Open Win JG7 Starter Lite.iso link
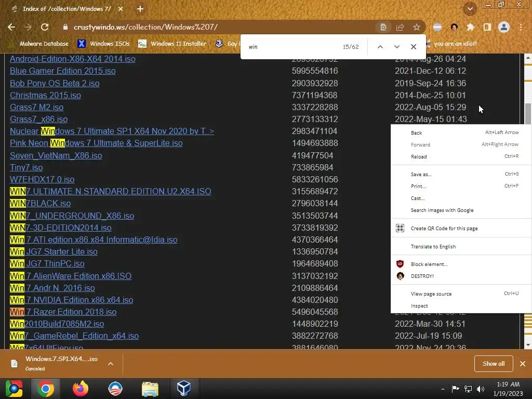Image resolution: width=532 pixels, height=399 pixels. click(54, 252)
